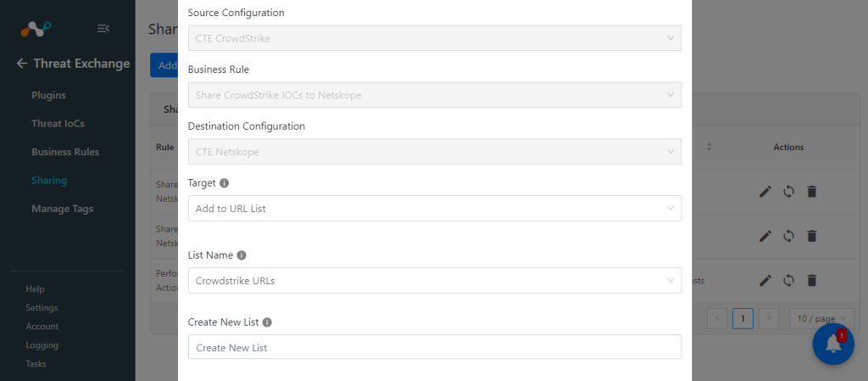Image resolution: width=868 pixels, height=381 pixels.
Task: Open the List Name dropdown Crowdstrike URLs
Action: point(435,281)
